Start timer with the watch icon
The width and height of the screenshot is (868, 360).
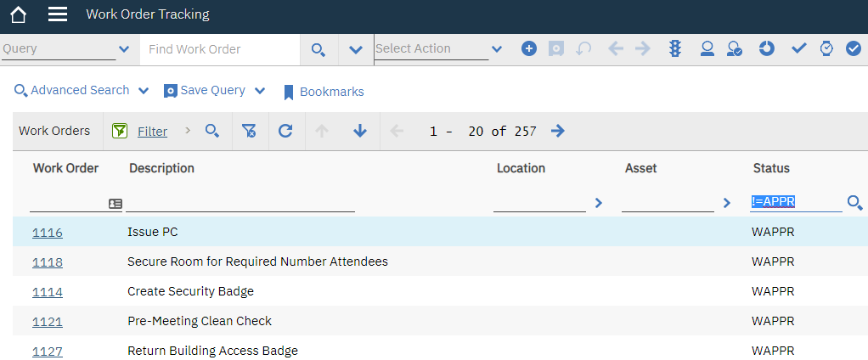tap(826, 48)
